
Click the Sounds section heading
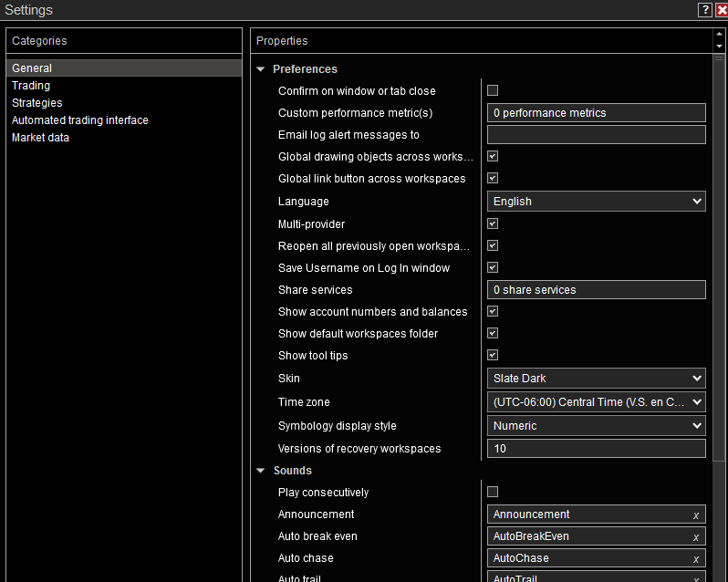pos(293,471)
